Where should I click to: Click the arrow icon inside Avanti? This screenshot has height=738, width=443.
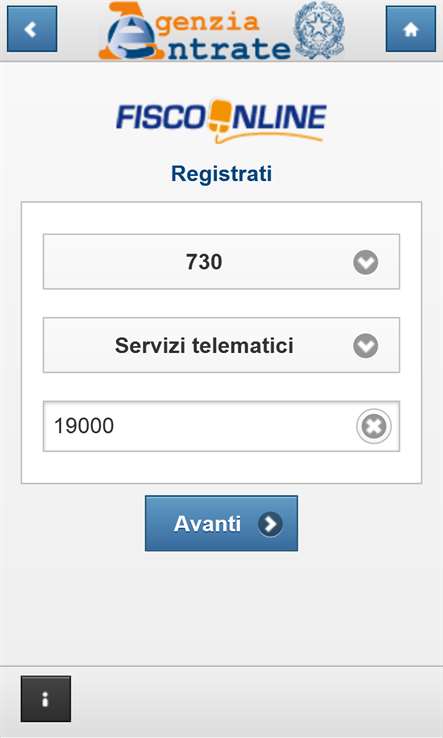270,524
